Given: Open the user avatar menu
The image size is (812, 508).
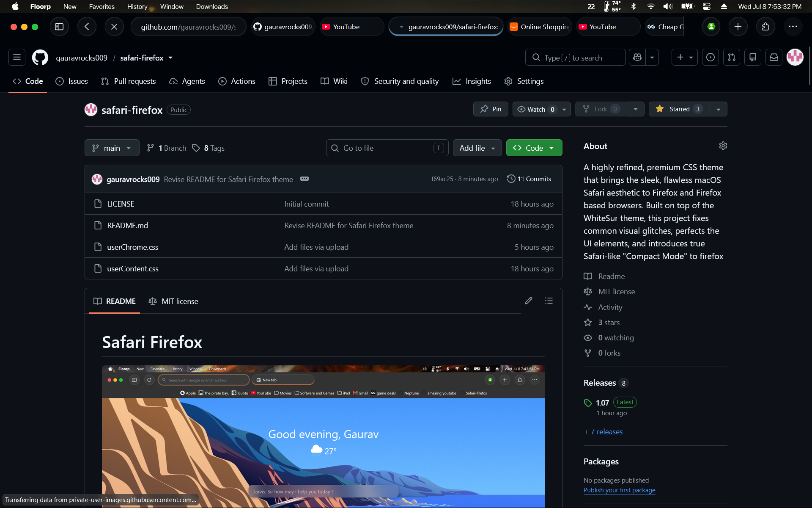Looking at the screenshot, I should (795, 57).
